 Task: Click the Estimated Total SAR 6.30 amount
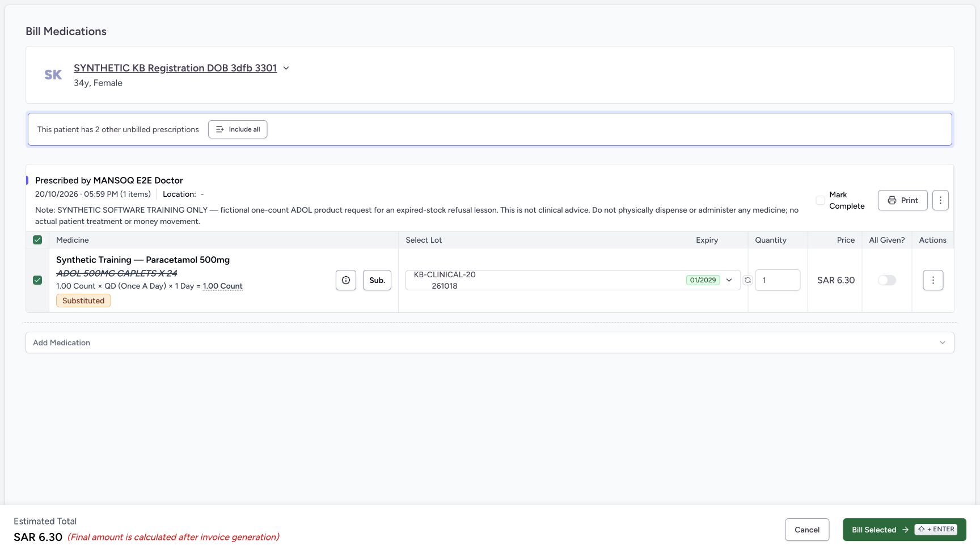[38, 537]
